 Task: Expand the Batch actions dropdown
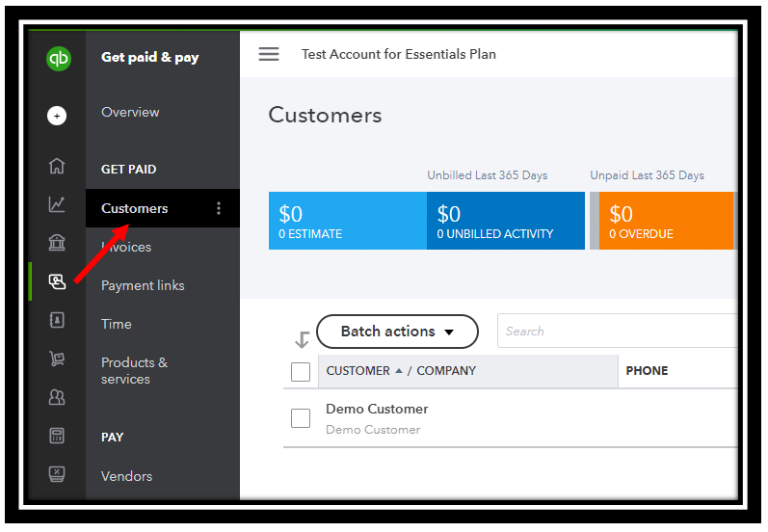coord(397,332)
